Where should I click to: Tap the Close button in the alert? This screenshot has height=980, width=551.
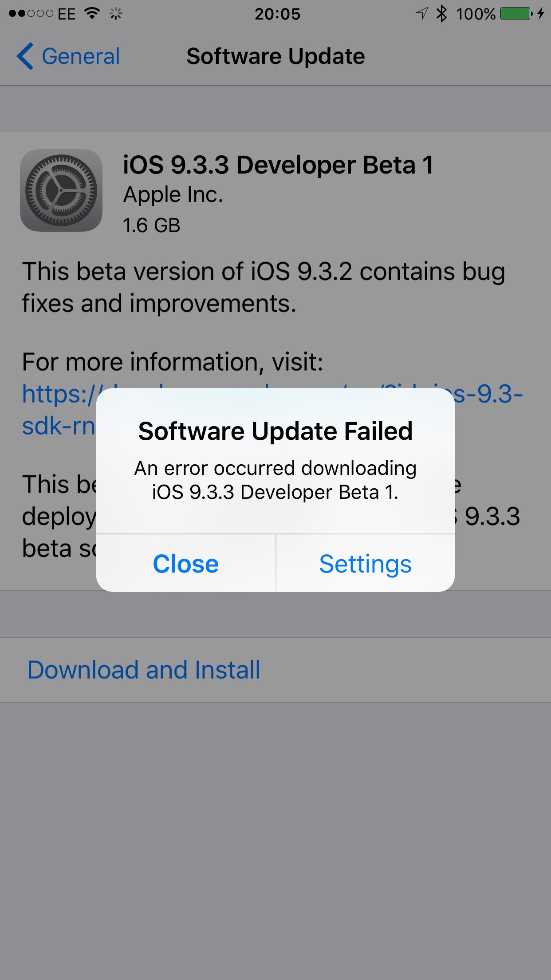(185, 563)
